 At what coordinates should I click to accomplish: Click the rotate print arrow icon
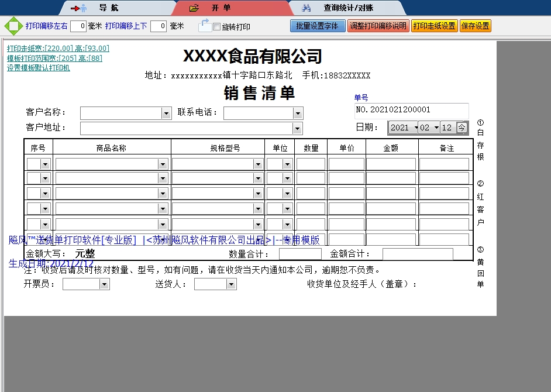pyautogui.click(x=205, y=25)
